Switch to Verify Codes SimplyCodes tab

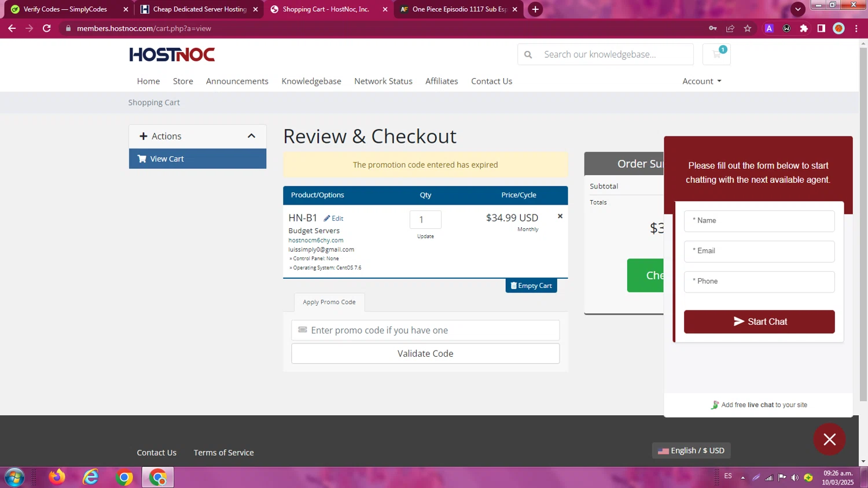coord(65,9)
